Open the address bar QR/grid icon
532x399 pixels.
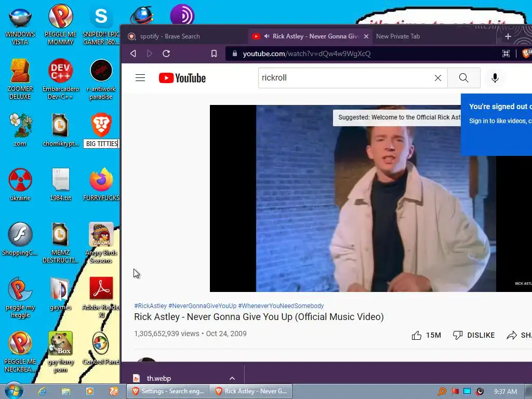click(x=506, y=54)
